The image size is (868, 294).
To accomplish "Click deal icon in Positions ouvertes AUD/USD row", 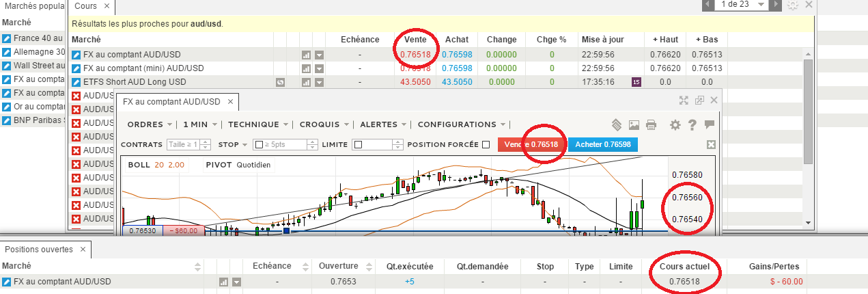I will pyautogui.click(x=7, y=282).
